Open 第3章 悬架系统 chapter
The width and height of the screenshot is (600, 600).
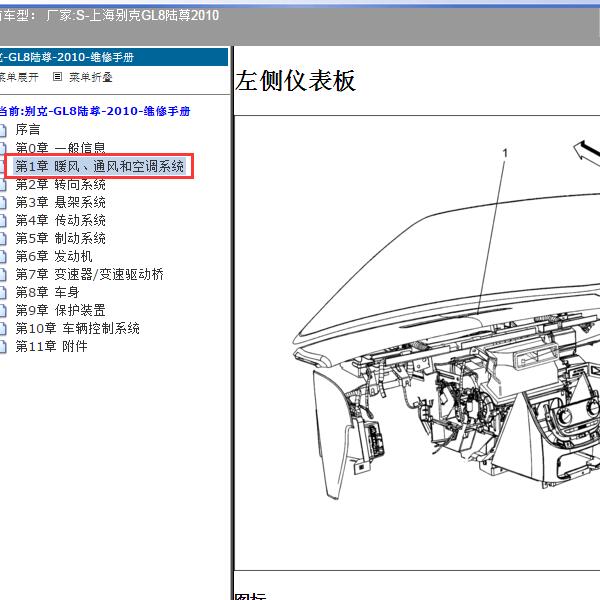60,202
